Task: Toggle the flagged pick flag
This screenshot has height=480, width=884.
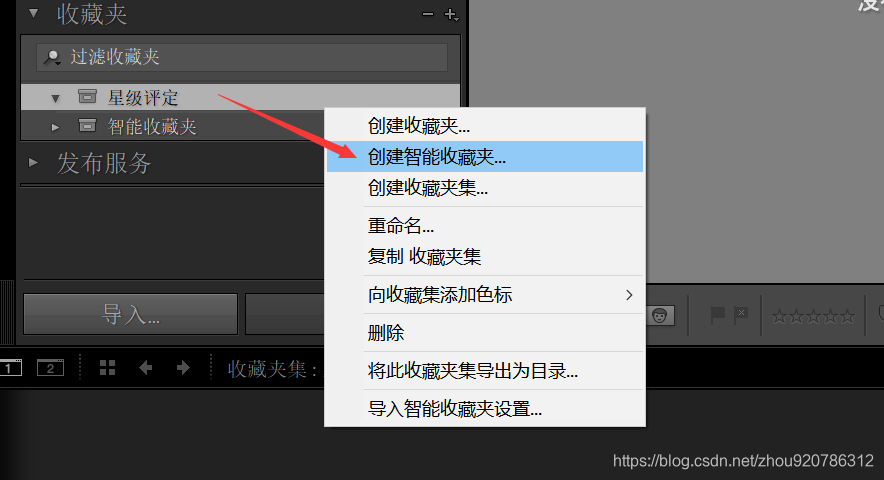Action: 717,315
